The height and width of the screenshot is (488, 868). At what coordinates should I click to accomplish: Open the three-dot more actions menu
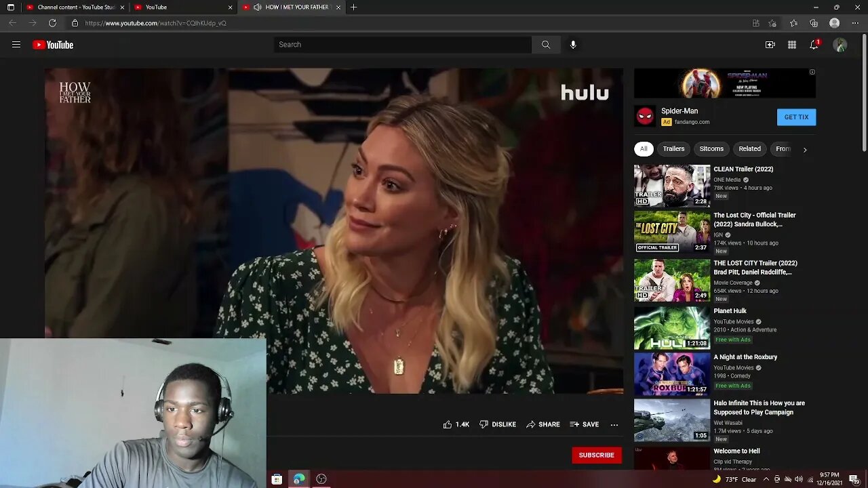[x=614, y=425]
